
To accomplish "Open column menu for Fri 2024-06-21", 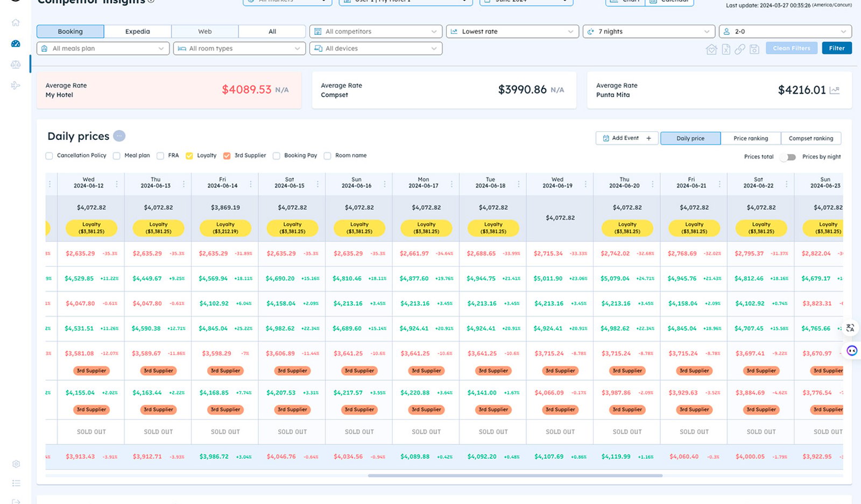I will 719,184.
